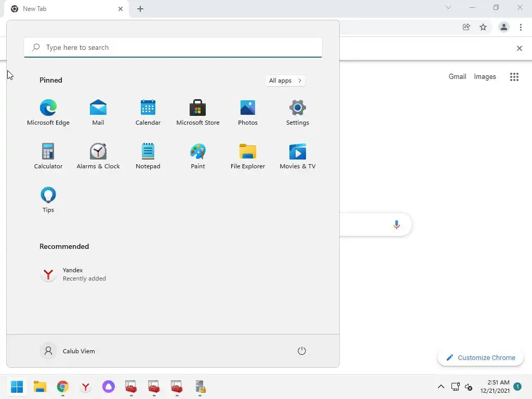
Task: Click the muted volume tray icon
Action: [469, 387]
